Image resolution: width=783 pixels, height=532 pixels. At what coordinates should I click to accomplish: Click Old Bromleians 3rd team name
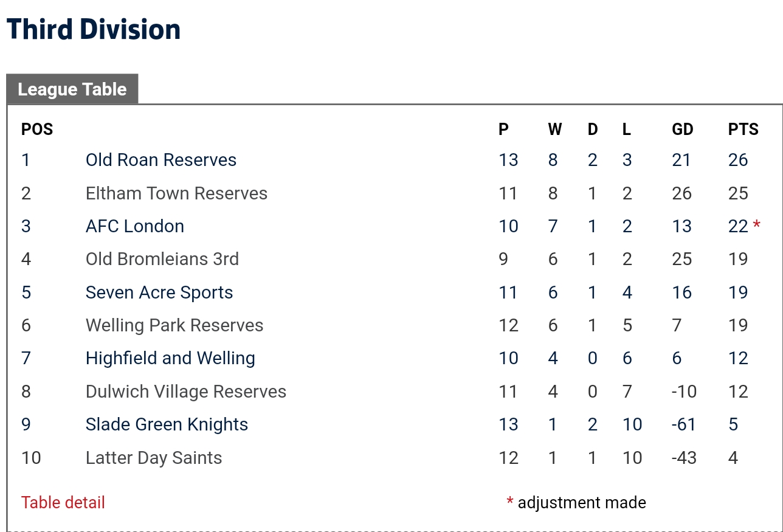[x=162, y=259]
